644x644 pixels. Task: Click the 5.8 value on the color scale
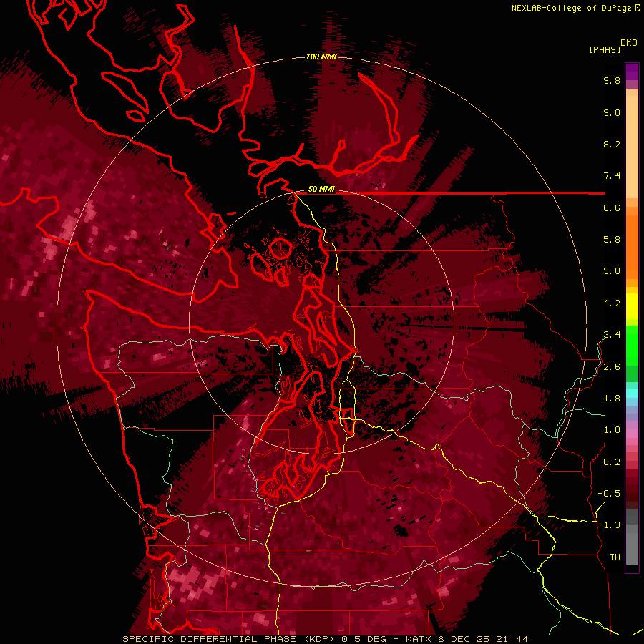pyautogui.click(x=612, y=240)
